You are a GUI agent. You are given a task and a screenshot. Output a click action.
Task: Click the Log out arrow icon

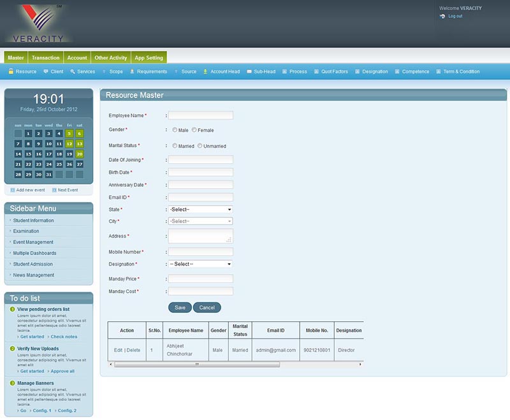click(x=442, y=17)
